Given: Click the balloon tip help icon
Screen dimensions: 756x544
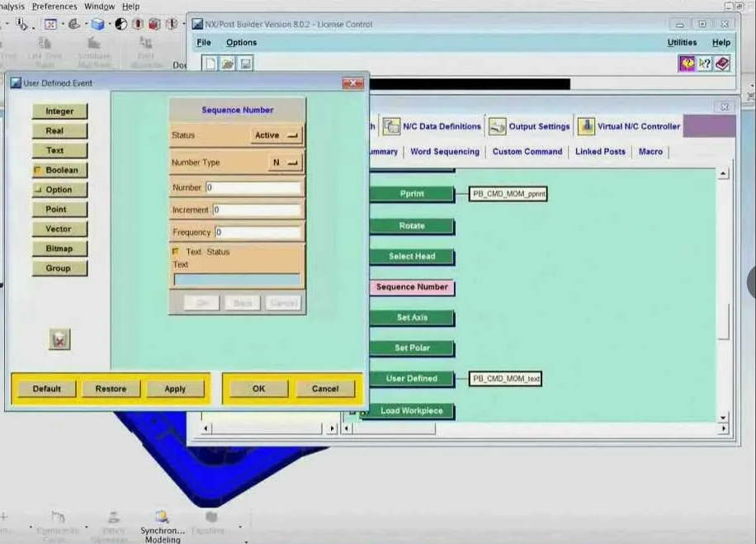Looking at the screenshot, I should [x=687, y=64].
